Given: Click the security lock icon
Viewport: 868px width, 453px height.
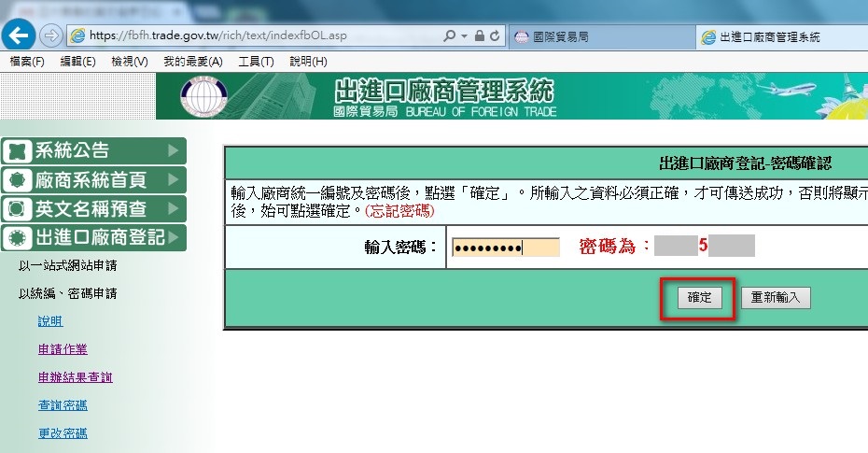Looking at the screenshot, I should 480,36.
